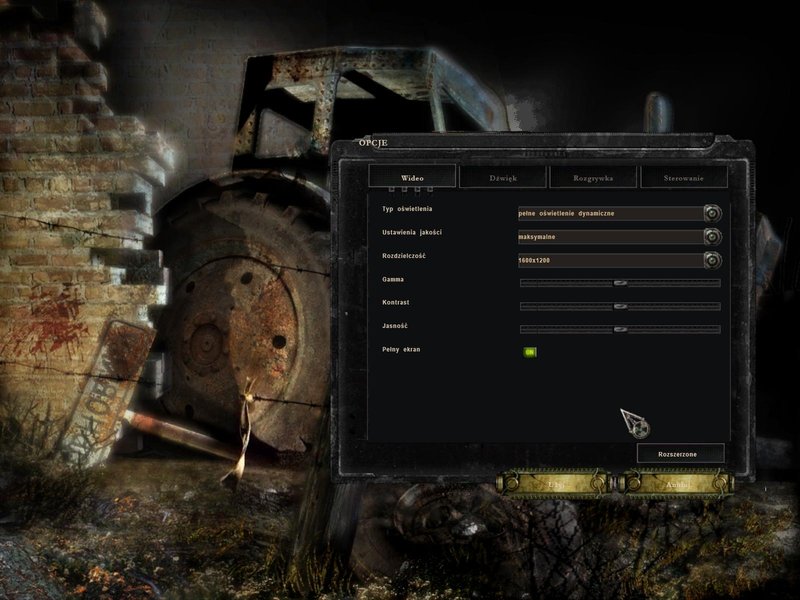Open the 'maksymalne' quality settings field
Viewport: 800px width, 600px height.
coord(611,237)
